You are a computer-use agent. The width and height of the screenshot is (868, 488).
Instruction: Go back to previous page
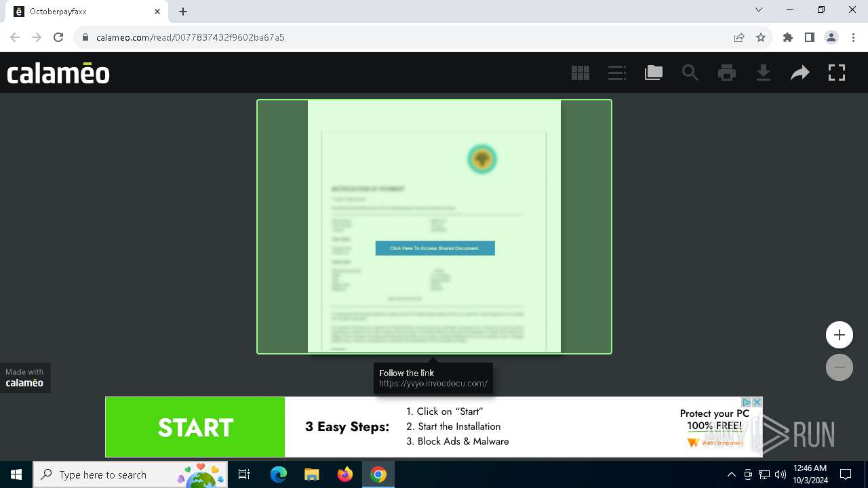point(15,37)
